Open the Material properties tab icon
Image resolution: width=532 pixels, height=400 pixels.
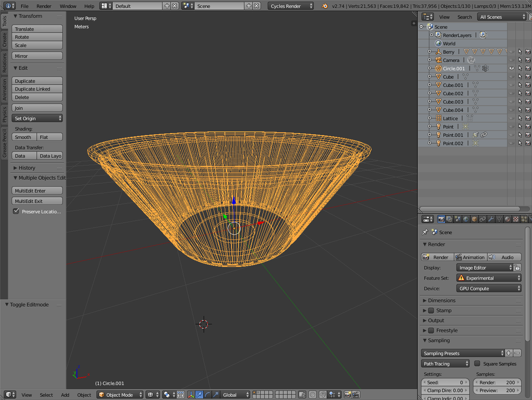(508, 219)
